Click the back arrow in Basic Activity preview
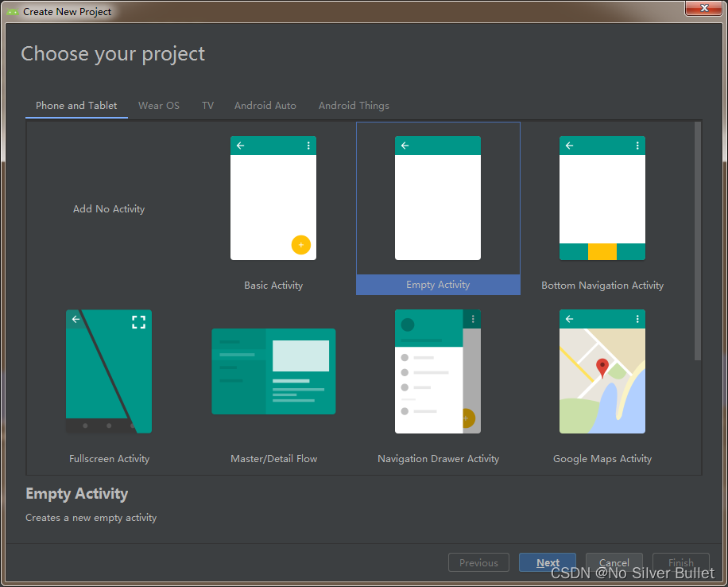 (x=240, y=146)
